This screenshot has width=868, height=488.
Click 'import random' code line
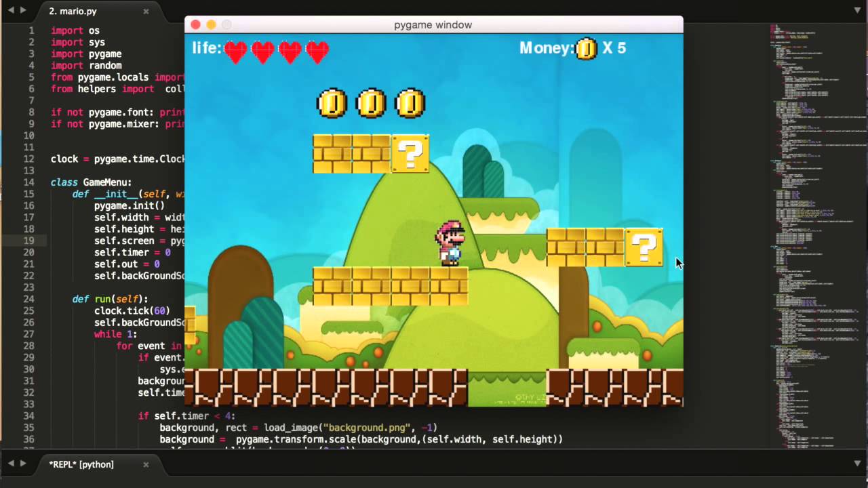pos(86,65)
